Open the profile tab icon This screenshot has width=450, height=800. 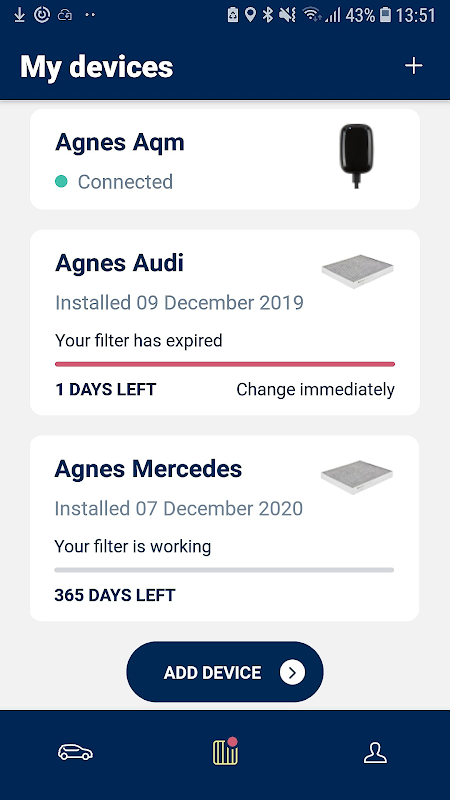click(375, 753)
